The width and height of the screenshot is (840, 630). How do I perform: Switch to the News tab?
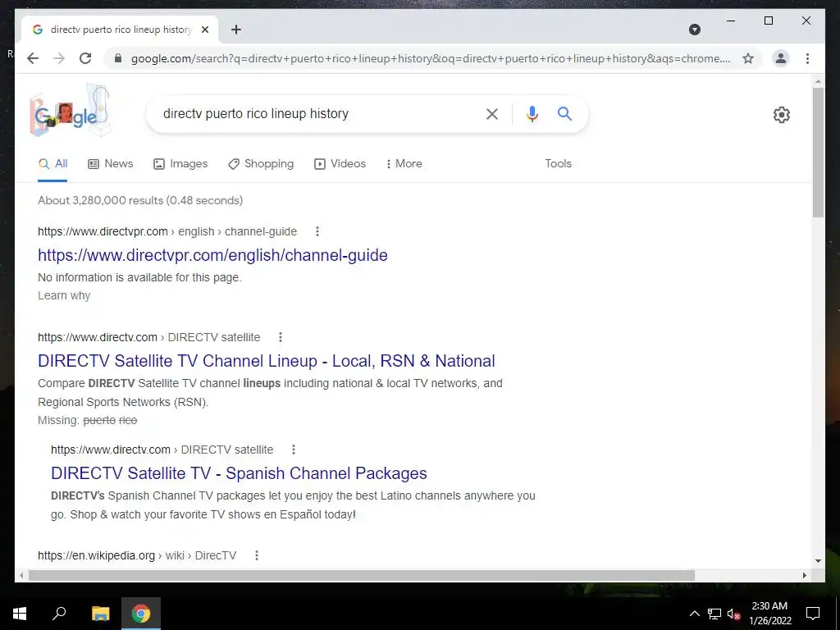[x=111, y=164]
